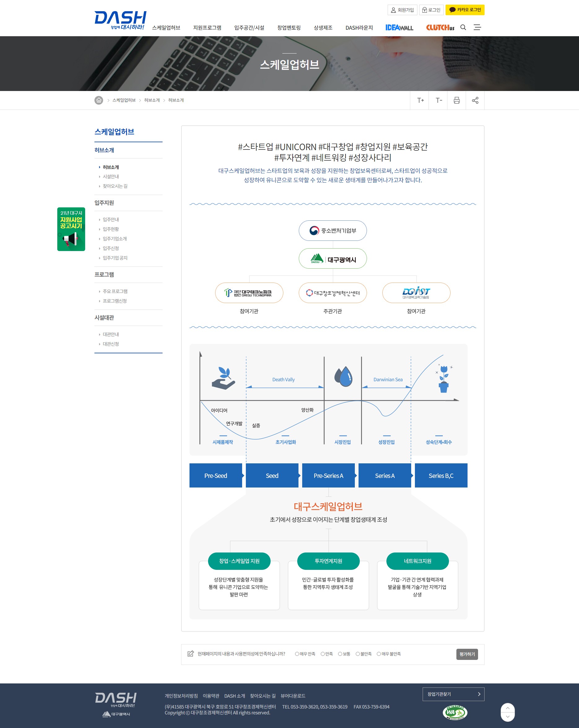Open the 창업멘토링 menu in the navigation
The height and width of the screenshot is (728, 579).
(290, 28)
